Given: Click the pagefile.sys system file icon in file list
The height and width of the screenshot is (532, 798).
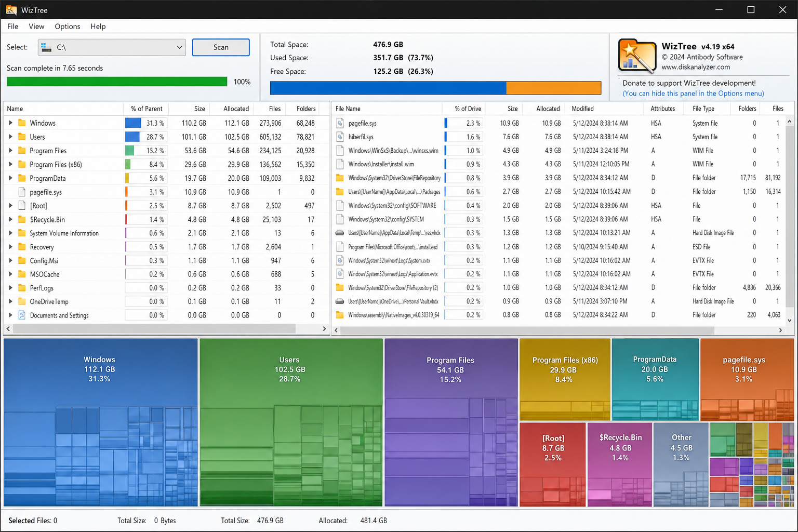Looking at the screenshot, I should [x=340, y=123].
